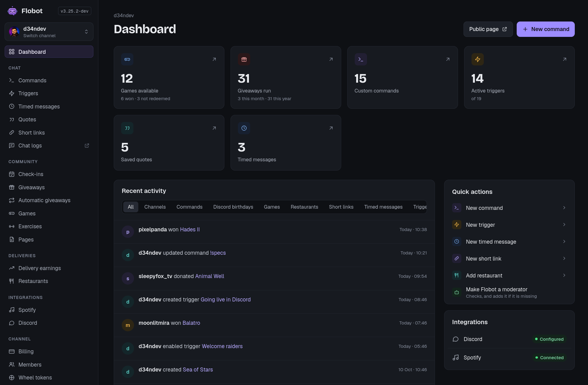Open Saved quotes card arrow

[x=214, y=128]
